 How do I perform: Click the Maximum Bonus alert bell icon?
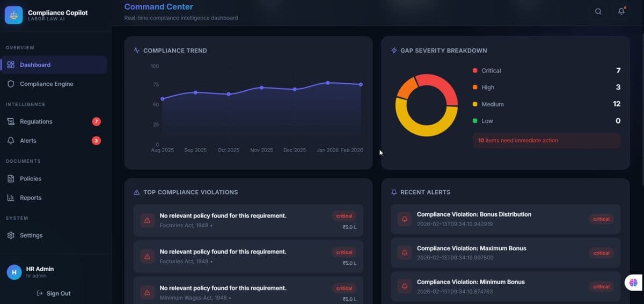405,252
